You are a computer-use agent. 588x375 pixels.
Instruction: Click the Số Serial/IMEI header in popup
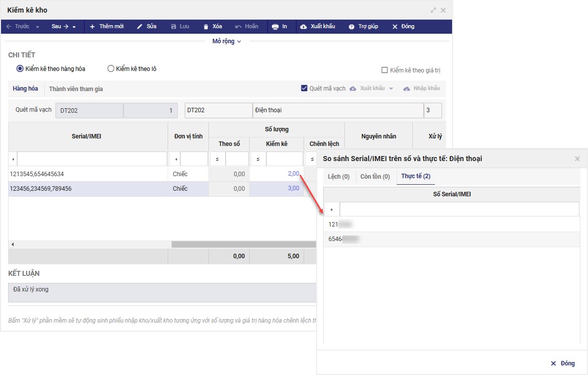(x=452, y=194)
